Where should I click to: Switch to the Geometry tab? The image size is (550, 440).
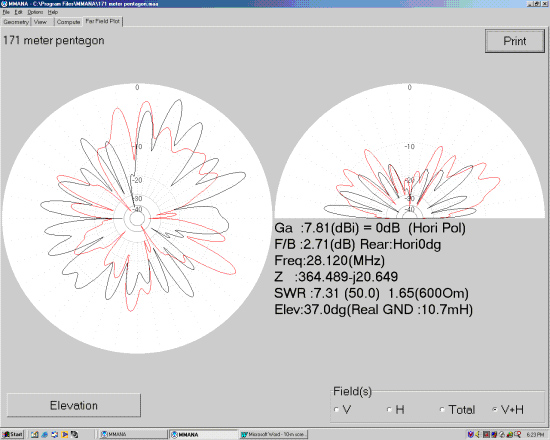point(16,22)
